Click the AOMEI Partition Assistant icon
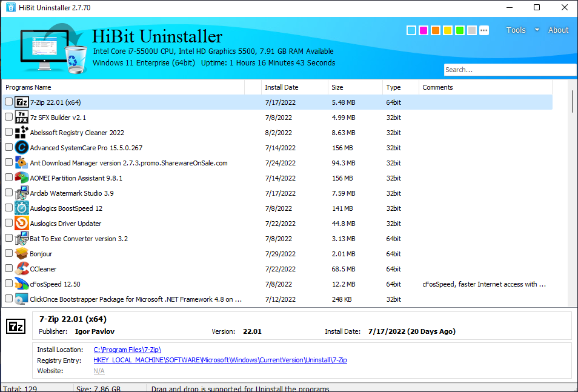Image resolution: width=578 pixels, height=392 pixels. coord(21,178)
